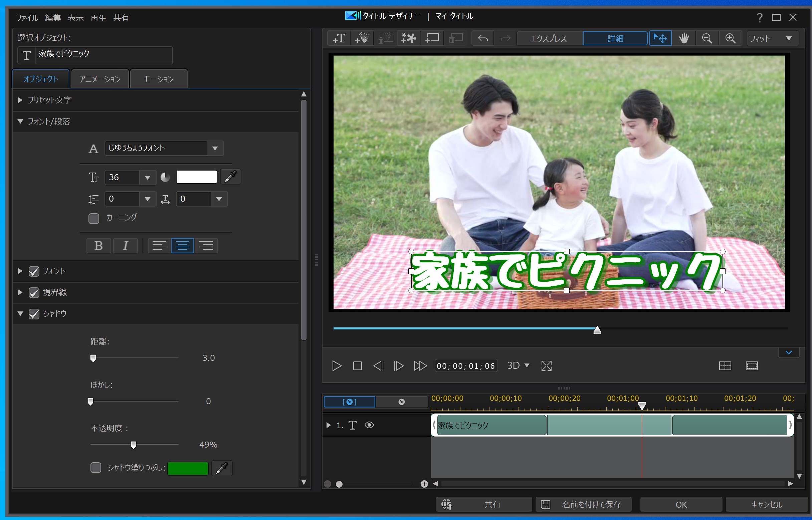Enable シャドウ塗りつぶし checkbox
The height and width of the screenshot is (520, 812).
(96, 468)
